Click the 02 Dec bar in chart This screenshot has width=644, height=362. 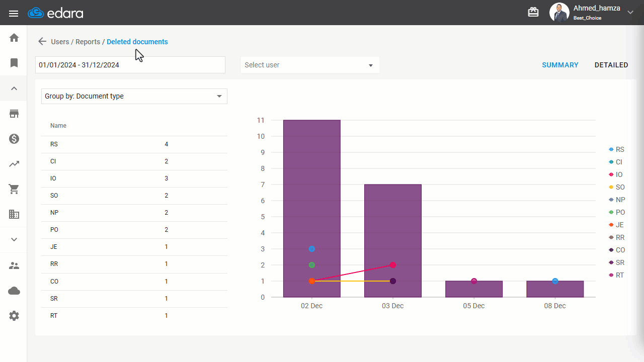coord(312,209)
